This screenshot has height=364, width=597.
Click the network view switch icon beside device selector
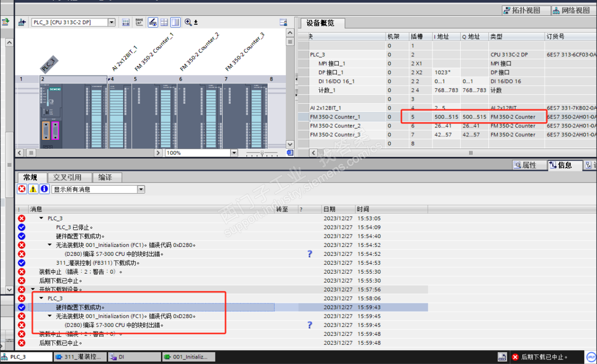(22, 22)
